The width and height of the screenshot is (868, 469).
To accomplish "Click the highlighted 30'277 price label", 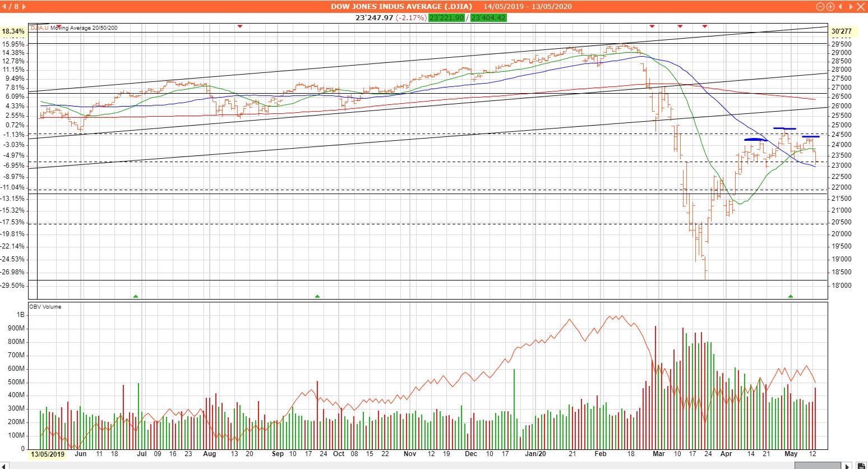I will pyautogui.click(x=842, y=31).
